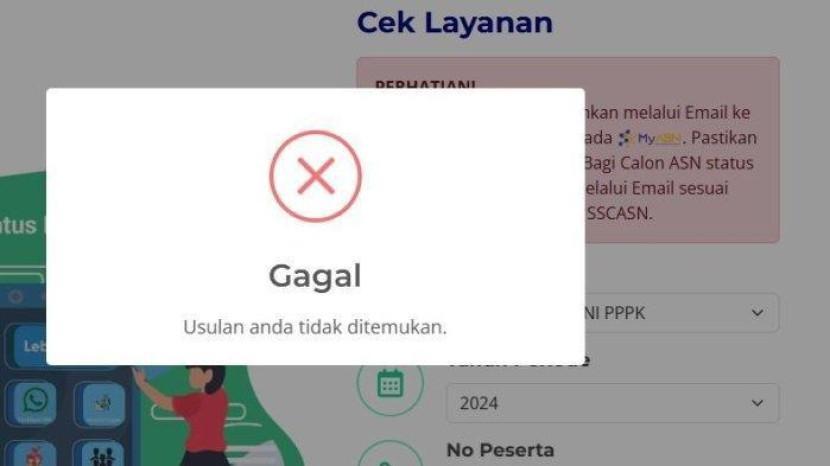
Task: Click the red figure icon tile
Action: (x=34, y=454)
